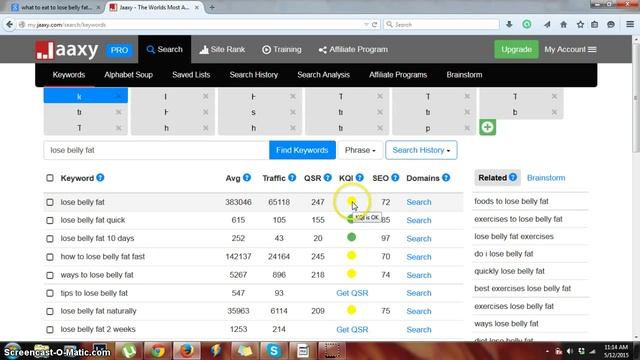Screen dimensions: 640x360
Task: Click Domains Search for 'lose belly fat quick'
Action: pyautogui.click(x=419, y=220)
